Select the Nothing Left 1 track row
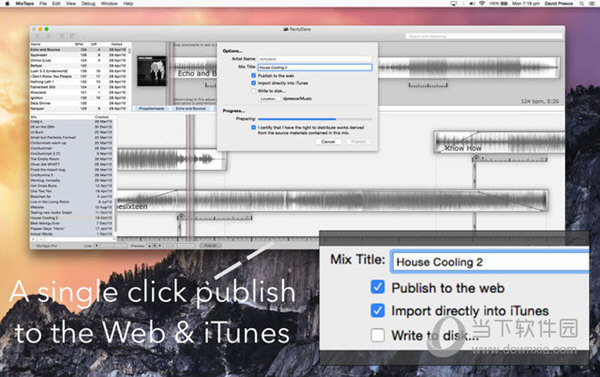This screenshot has width=600, height=377. coord(79,82)
